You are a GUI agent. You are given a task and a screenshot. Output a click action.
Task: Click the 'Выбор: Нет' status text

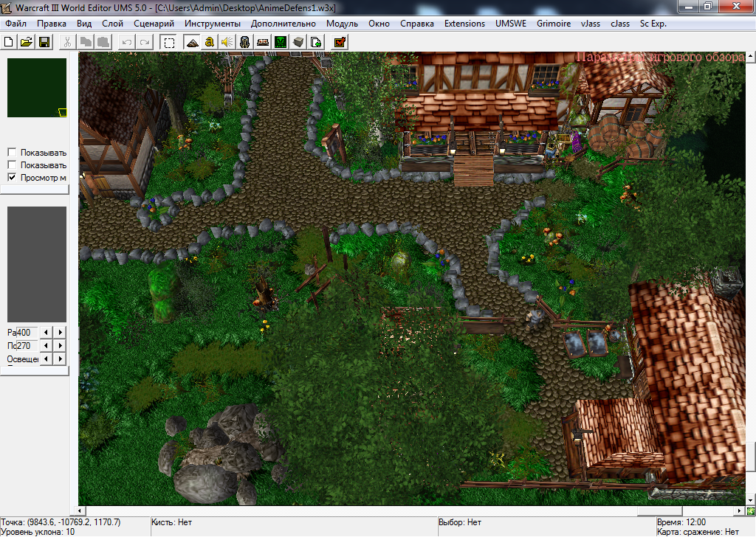pyautogui.click(x=460, y=522)
